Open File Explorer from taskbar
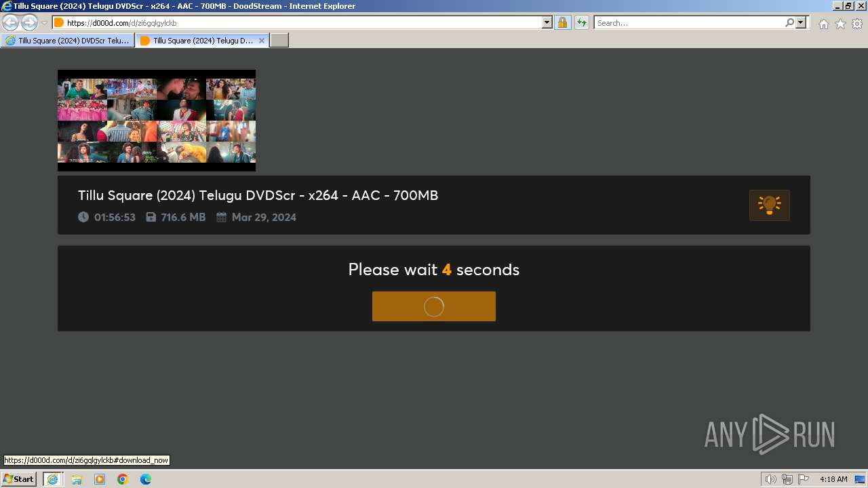This screenshot has height=488, width=868. point(77,479)
